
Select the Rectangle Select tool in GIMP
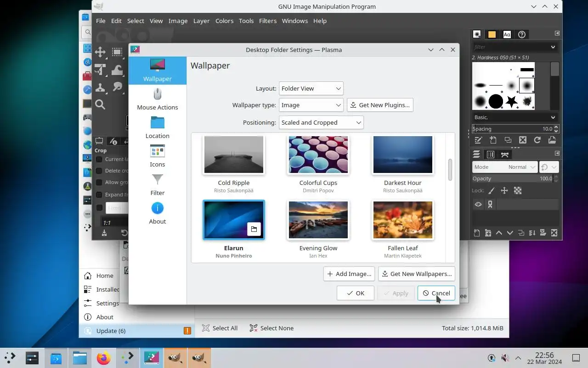(x=117, y=52)
